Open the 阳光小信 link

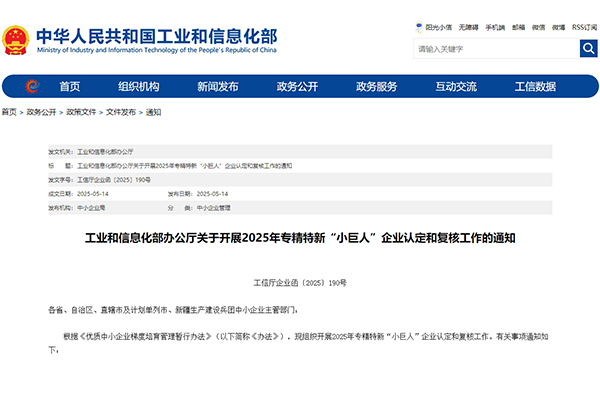tap(439, 28)
